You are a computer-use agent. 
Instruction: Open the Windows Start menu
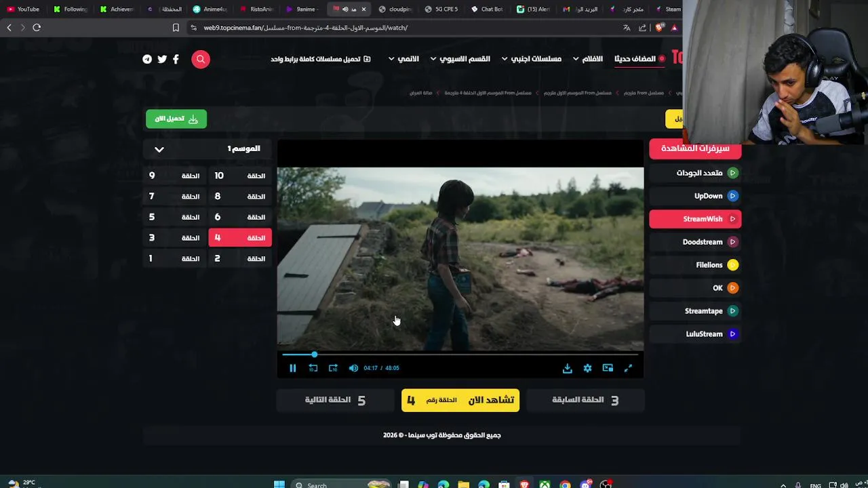279,485
